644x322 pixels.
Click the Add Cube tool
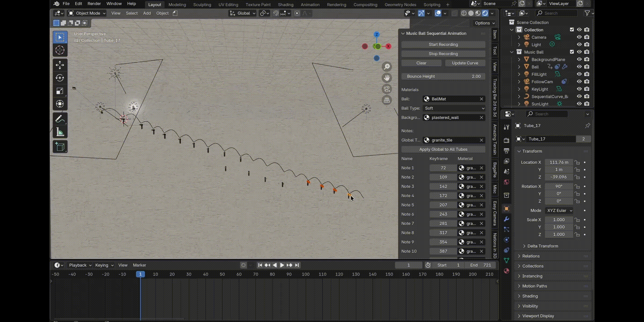(60, 147)
